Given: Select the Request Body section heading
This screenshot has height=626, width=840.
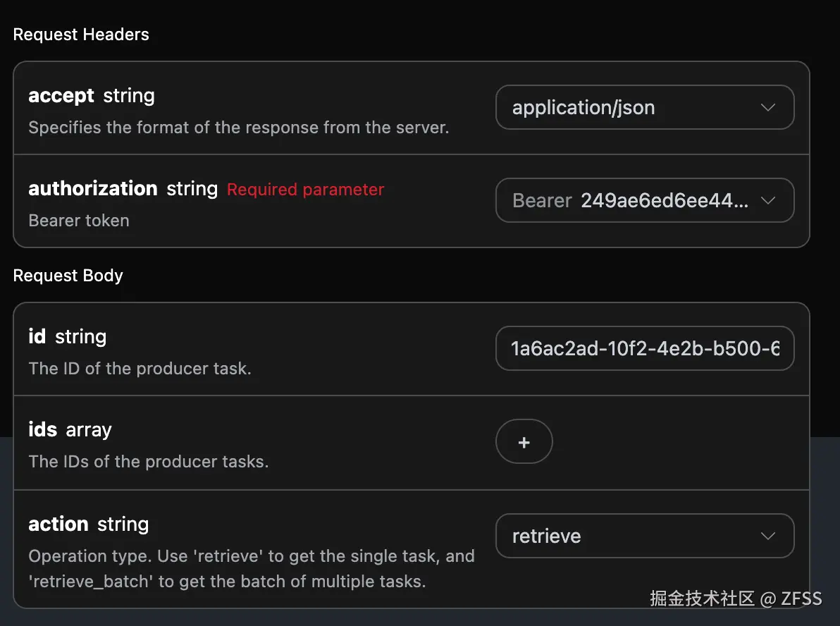Looking at the screenshot, I should click(x=68, y=276).
